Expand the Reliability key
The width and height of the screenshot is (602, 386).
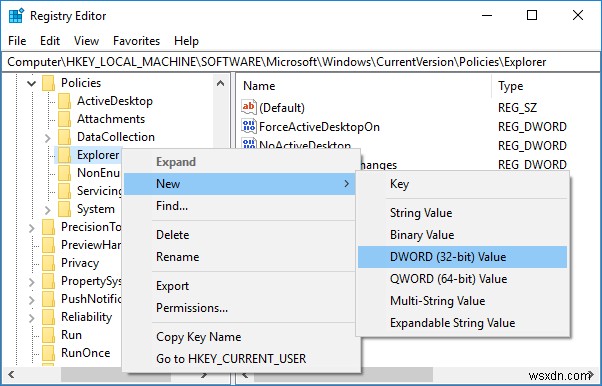31,318
